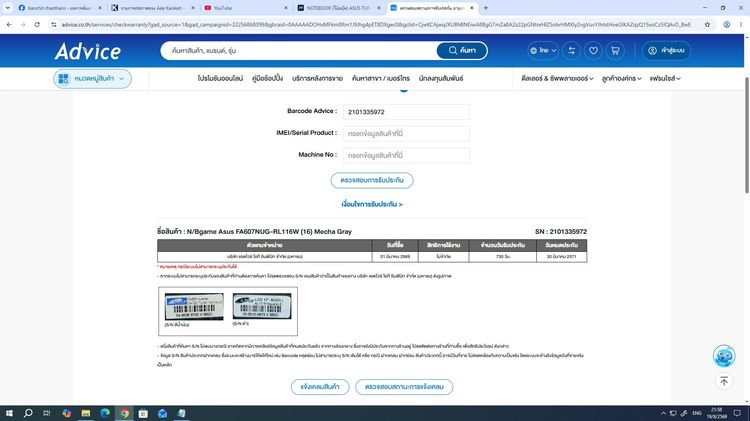Click the login user icon button

[666, 50]
